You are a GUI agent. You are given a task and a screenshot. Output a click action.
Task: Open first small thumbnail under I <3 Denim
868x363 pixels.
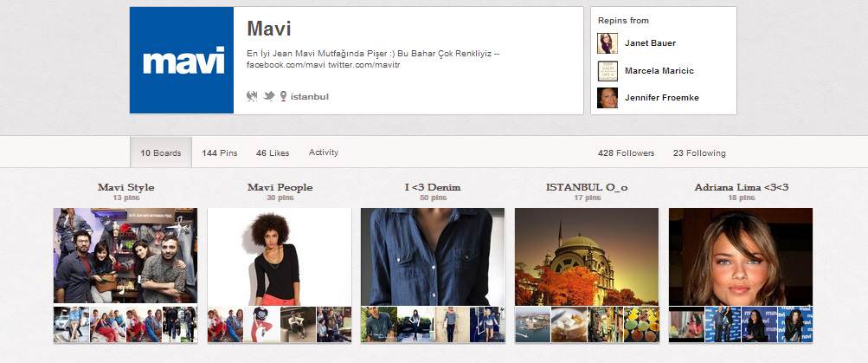379,324
